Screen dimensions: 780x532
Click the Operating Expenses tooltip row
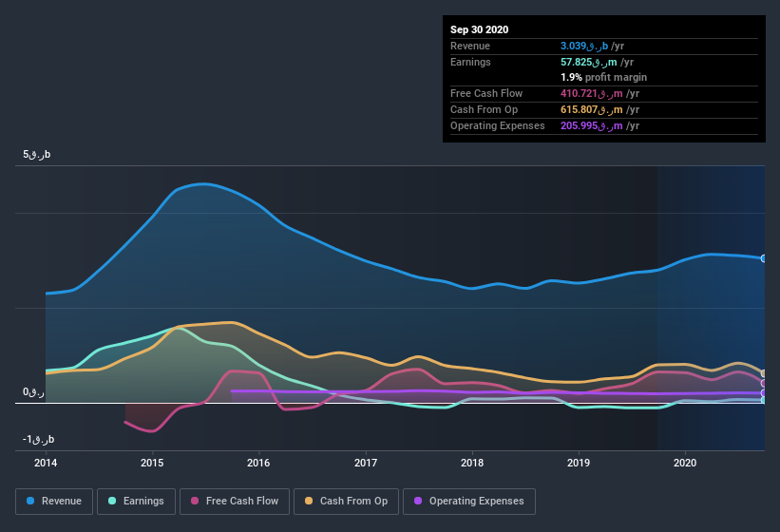603,125
